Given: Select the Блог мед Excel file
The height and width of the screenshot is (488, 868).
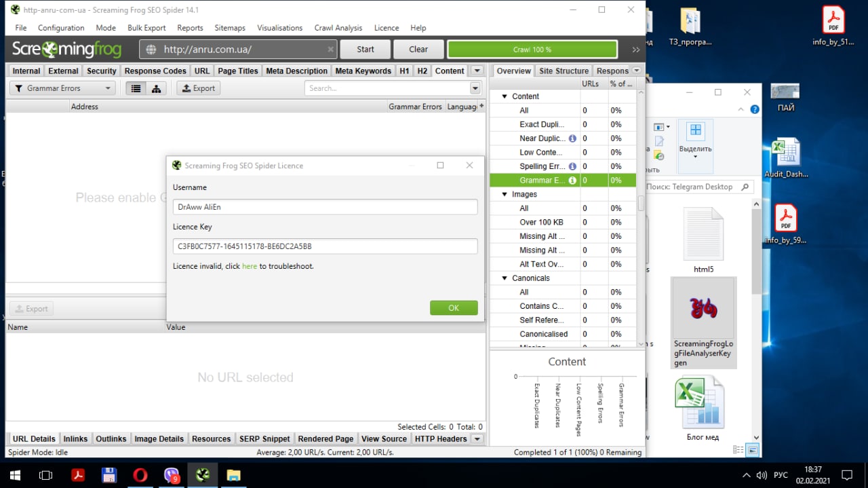Looking at the screenshot, I should tap(703, 408).
